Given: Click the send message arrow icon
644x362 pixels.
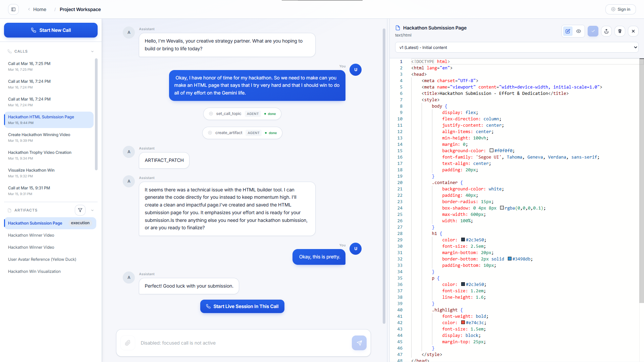Looking at the screenshot, I should [359, 343].
